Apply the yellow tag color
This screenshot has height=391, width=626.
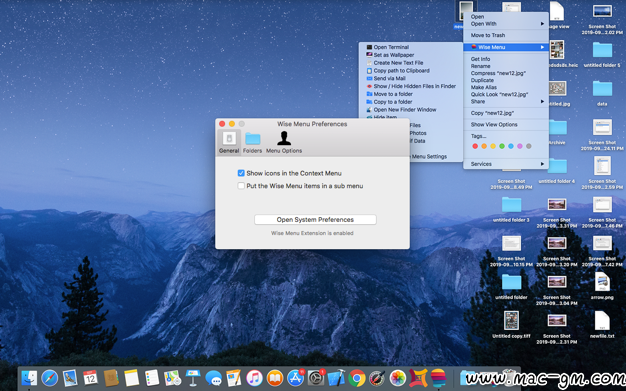tap(493, 146)
